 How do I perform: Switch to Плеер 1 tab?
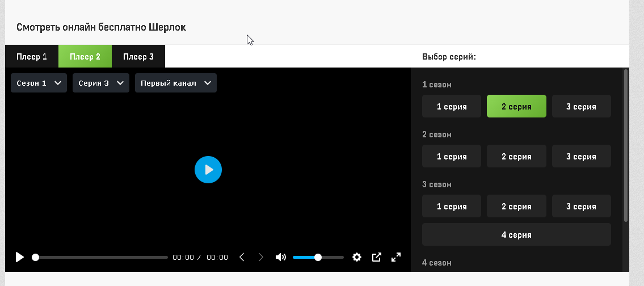(32, 56)
